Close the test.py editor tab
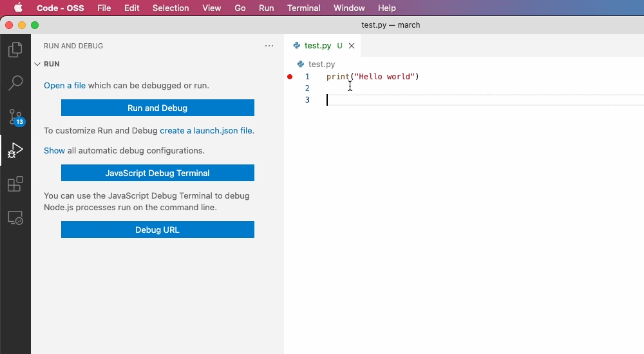Viewport: 644px width, 354px height. [351, 46]
